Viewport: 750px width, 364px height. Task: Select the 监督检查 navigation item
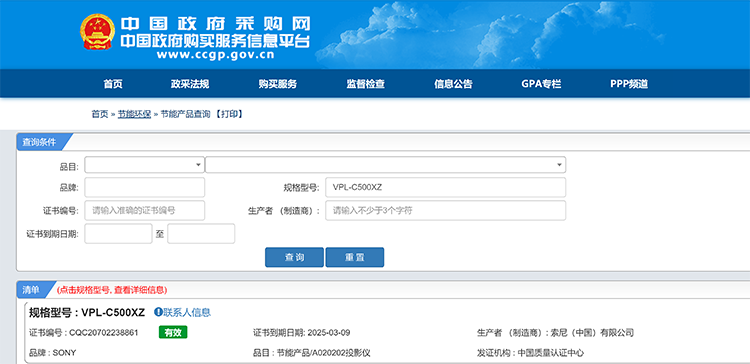[366, 84]
